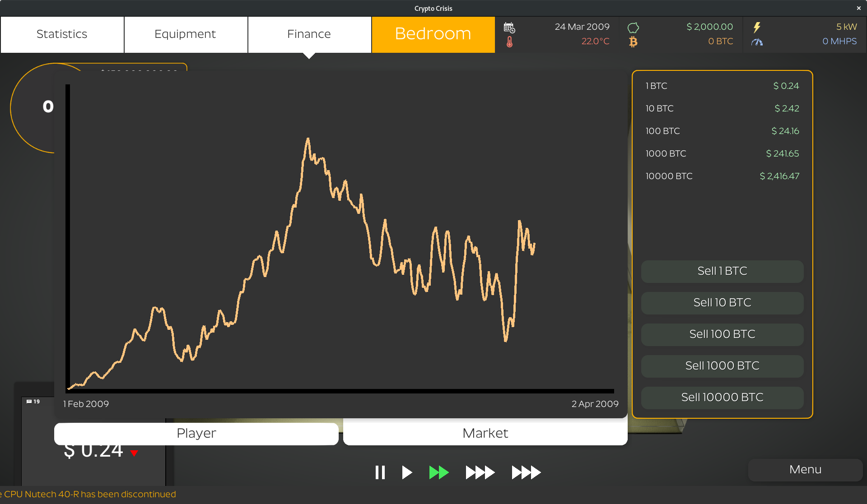Click the orange Bitcoin icon
This screenshot has width=867, height=504.
633,42
